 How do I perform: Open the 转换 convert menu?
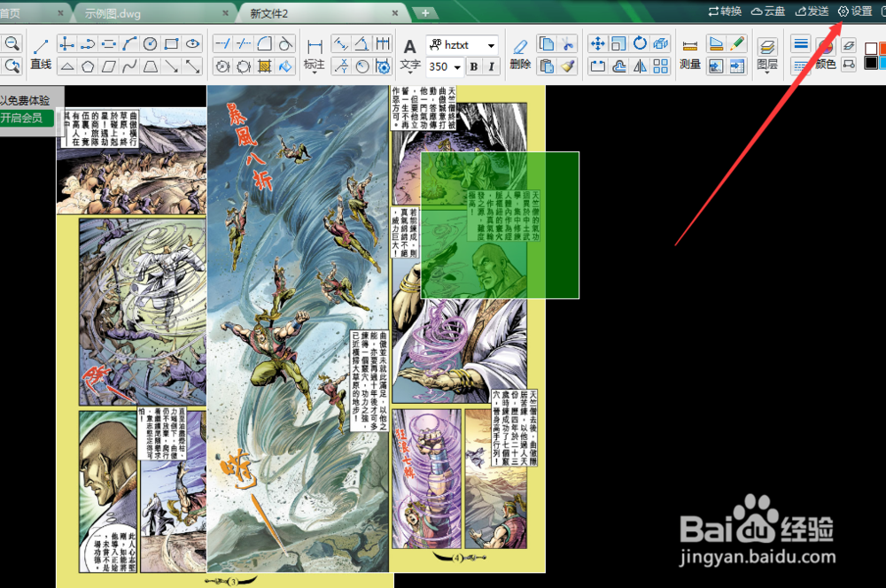click(725, 12)
